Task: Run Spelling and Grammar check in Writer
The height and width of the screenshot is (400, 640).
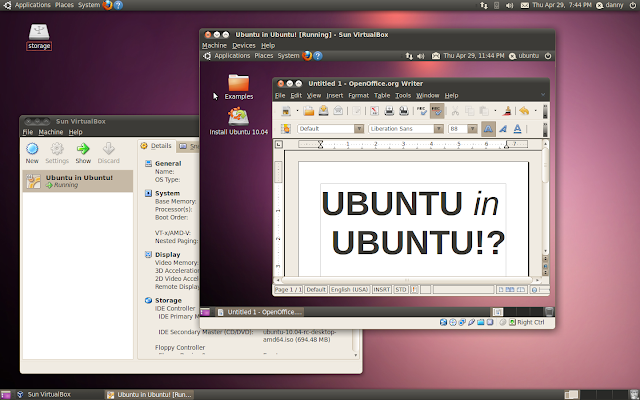Action: coord(422,111)
